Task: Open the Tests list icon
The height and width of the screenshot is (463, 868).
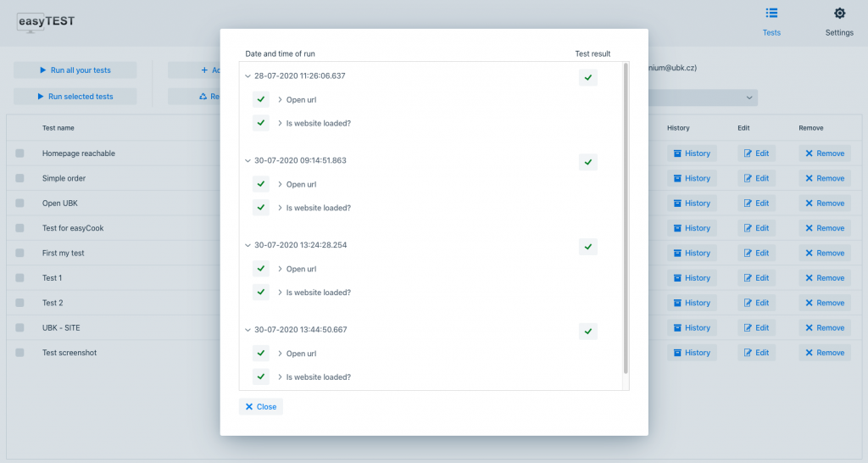Action: coord(771,13)
